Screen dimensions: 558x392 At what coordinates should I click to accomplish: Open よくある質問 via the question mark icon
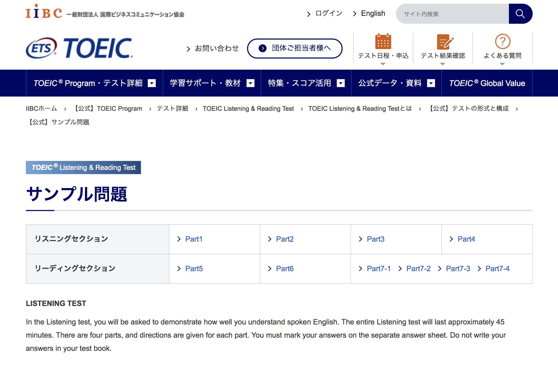pos(502,42)
